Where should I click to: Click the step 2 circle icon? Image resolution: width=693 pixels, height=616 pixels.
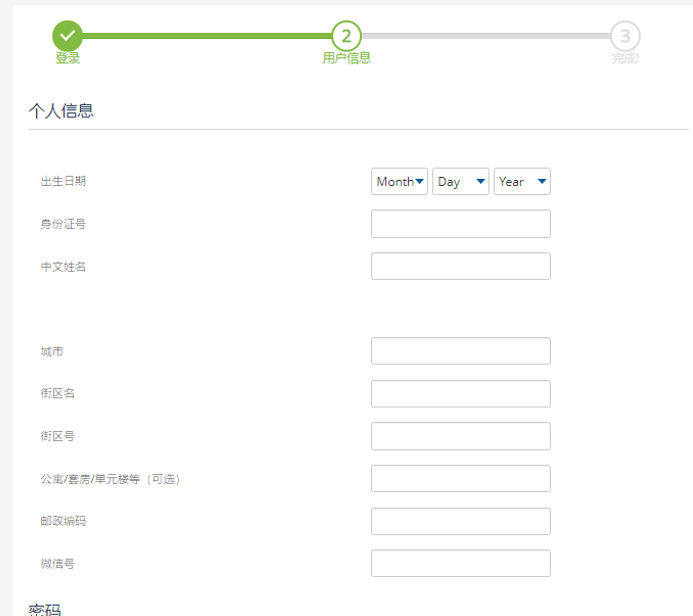[346, 36]
